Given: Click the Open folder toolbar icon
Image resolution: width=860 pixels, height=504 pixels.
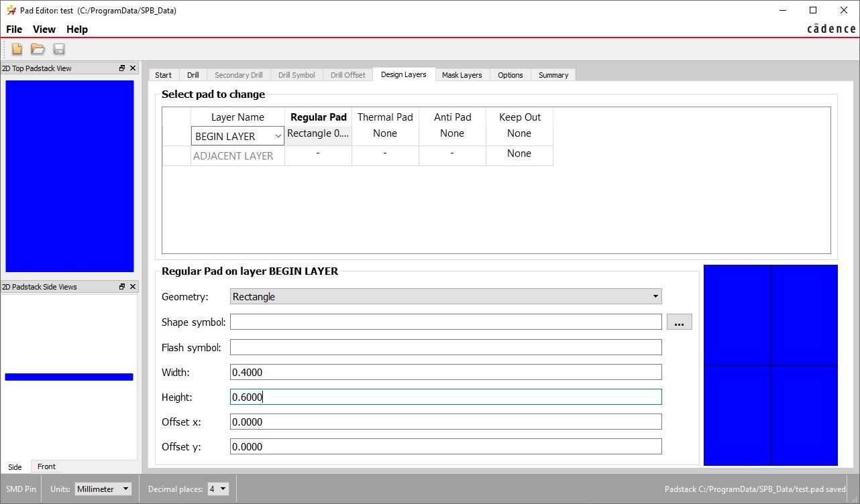Looking at the screenshot, I should coord(38,49).
